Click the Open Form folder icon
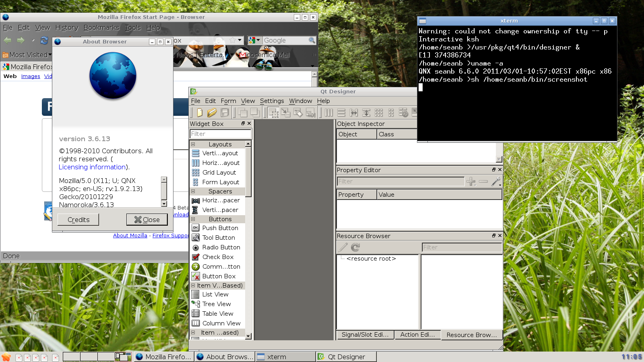644x362 pixels. click(212, 113)
